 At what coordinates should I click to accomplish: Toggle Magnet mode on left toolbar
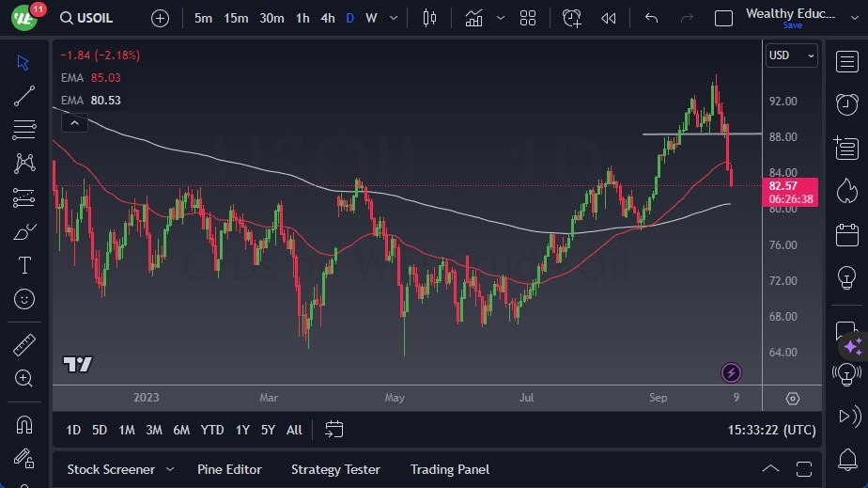click(24, 423)
